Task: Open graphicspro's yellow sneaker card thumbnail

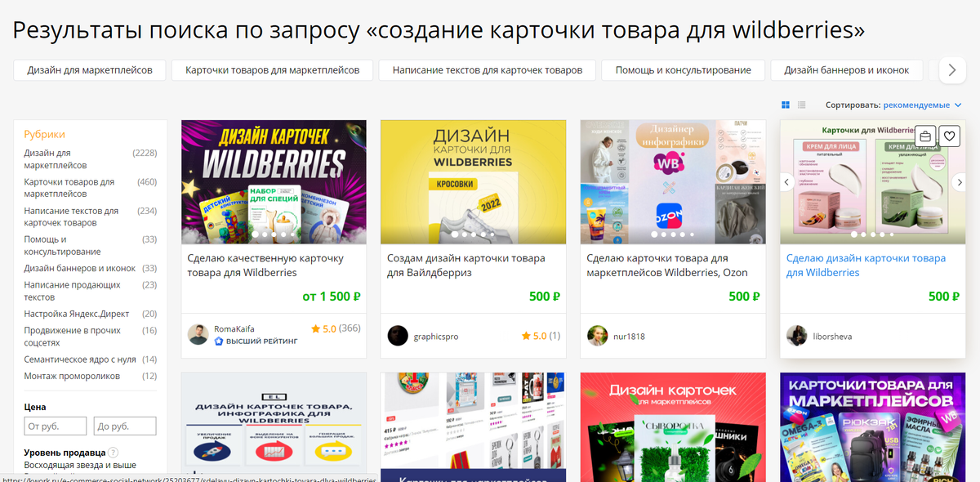Action: (474, 182)
